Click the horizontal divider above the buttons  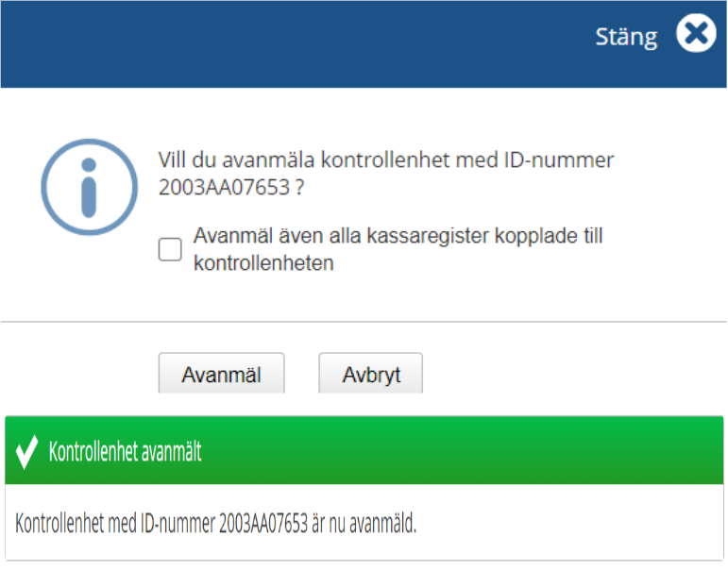point(364,322)
